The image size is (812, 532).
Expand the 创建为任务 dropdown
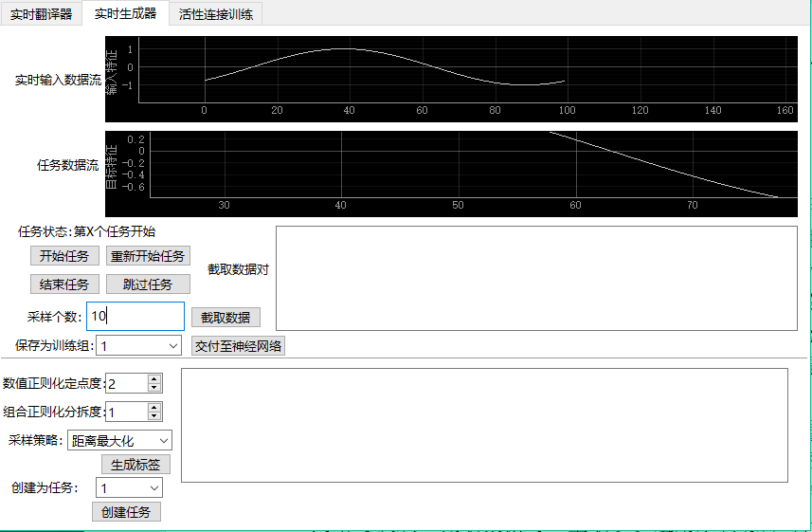click(129, 487)
